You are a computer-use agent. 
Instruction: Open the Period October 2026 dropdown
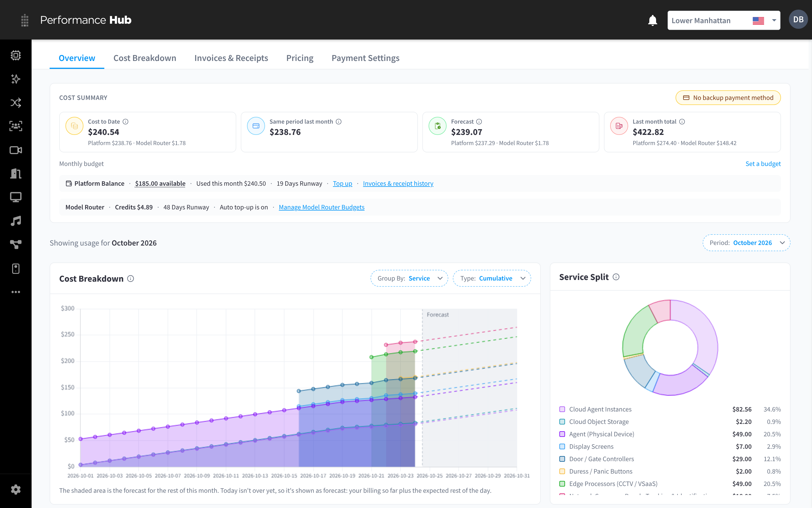[747, 243]
